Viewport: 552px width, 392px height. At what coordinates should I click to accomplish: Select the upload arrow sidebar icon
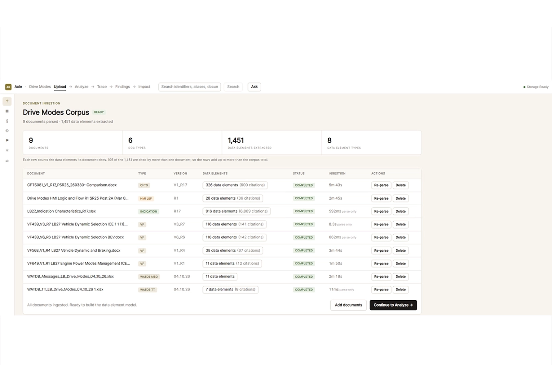click(x=7, y=101)
